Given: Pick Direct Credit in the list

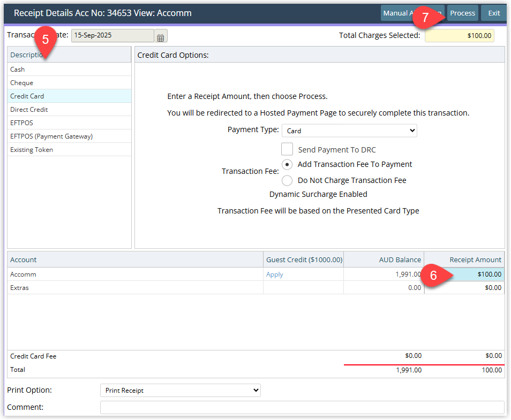Looking at the screenshot, I should pyautogui.click(x=70, y=109).
